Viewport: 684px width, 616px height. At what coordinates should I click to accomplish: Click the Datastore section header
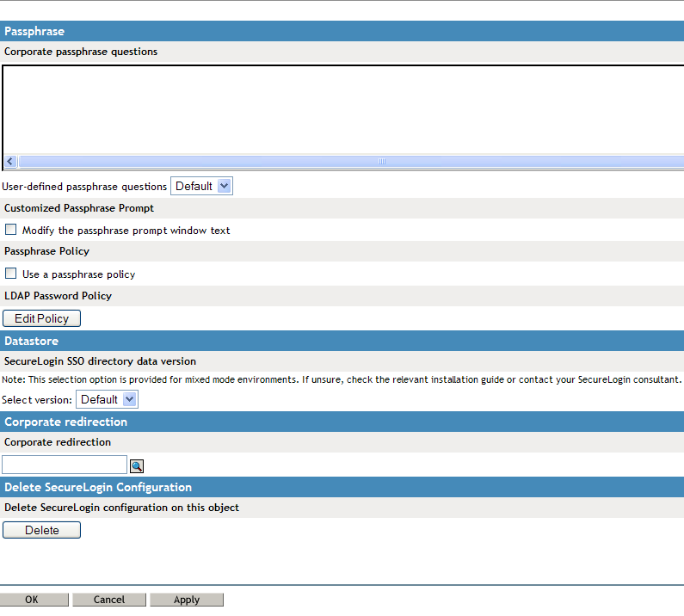pyautogui.click(x=342, y=341)
